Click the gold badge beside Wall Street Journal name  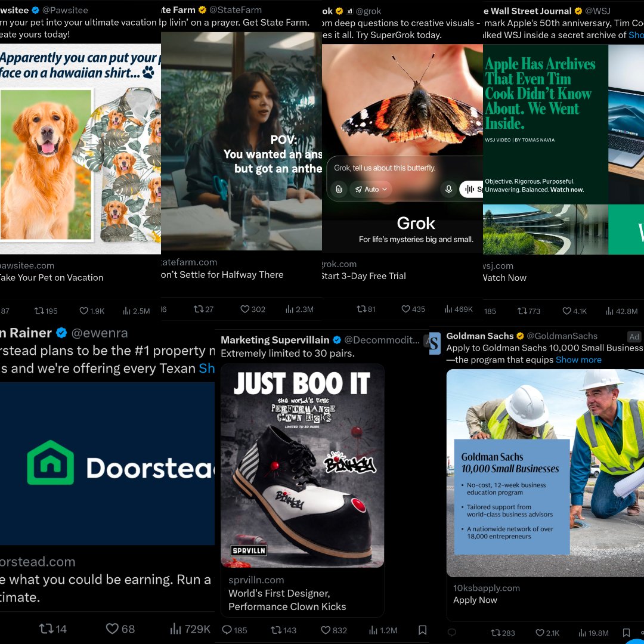[578, 11]
